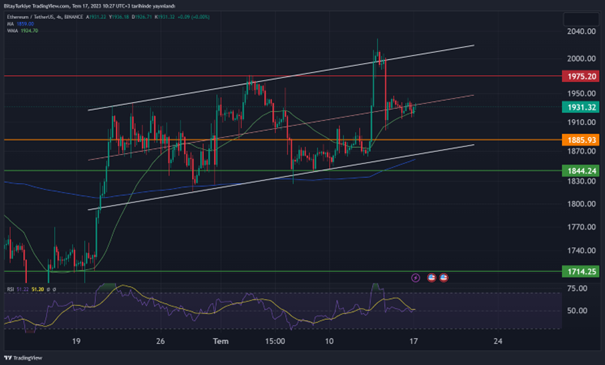Open the second US flag economic event

tap(444, 277)
